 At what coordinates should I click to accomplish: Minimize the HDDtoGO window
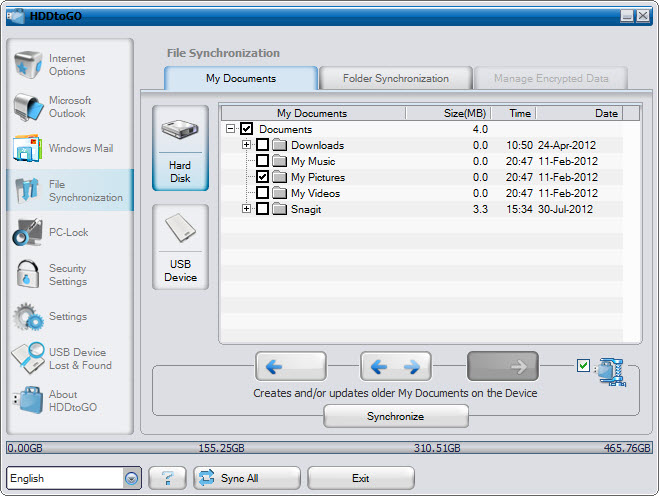627,16
